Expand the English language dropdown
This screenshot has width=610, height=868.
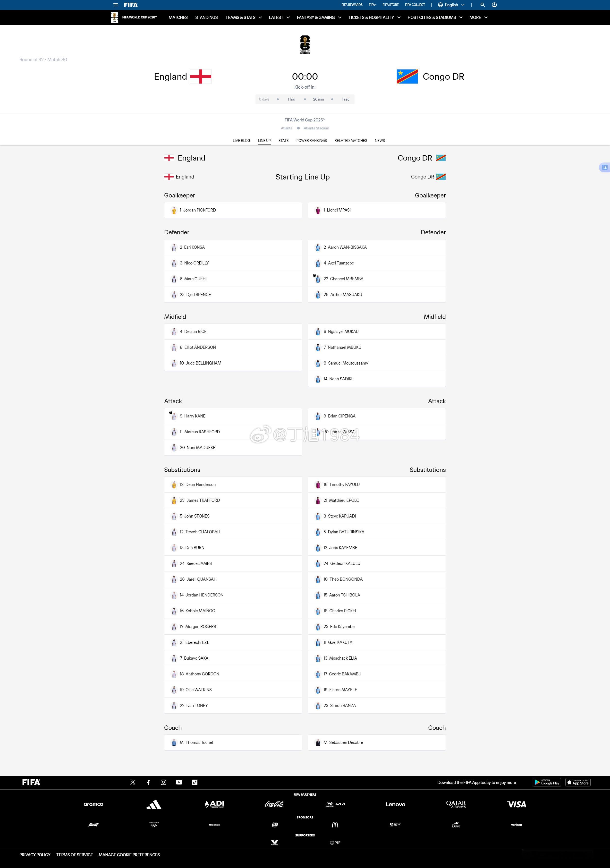click(451, 5)
